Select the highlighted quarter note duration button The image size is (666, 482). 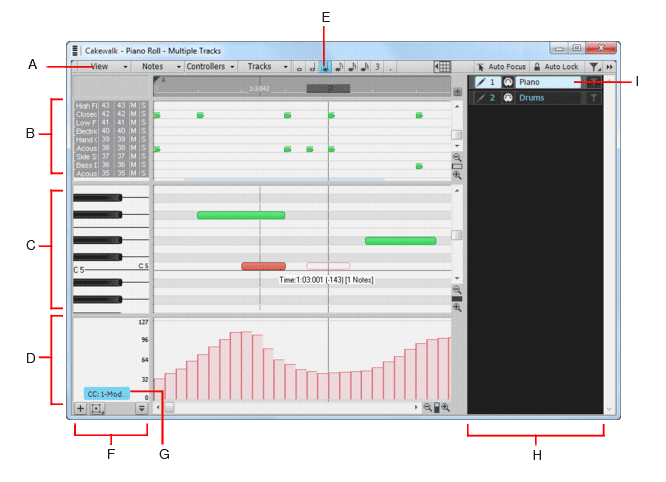pyautogui.click(x=326, y=67)
